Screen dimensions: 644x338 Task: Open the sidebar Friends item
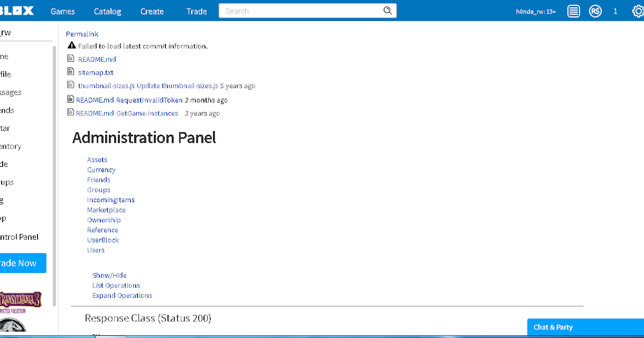(7, 110)
